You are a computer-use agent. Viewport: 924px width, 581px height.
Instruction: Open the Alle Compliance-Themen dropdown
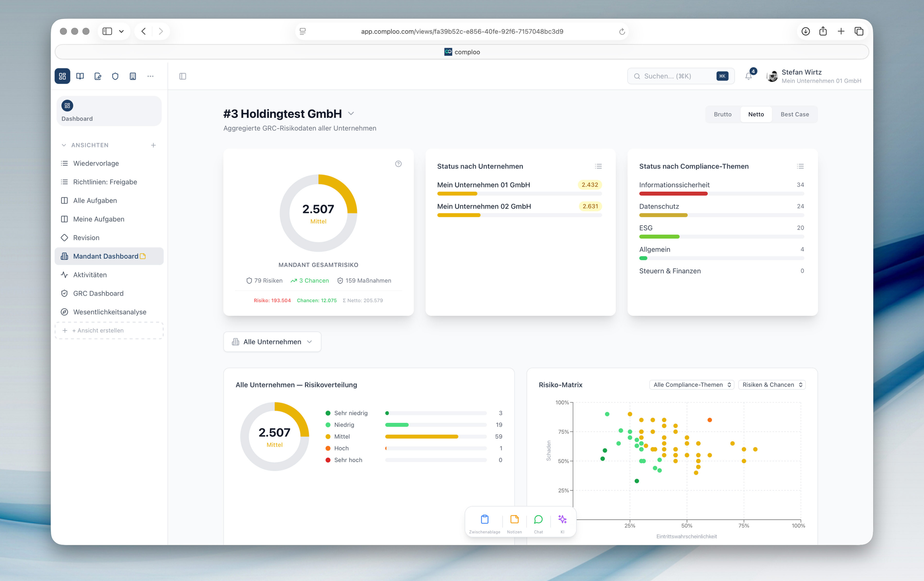pyautogui.click(x=691, y=385)
